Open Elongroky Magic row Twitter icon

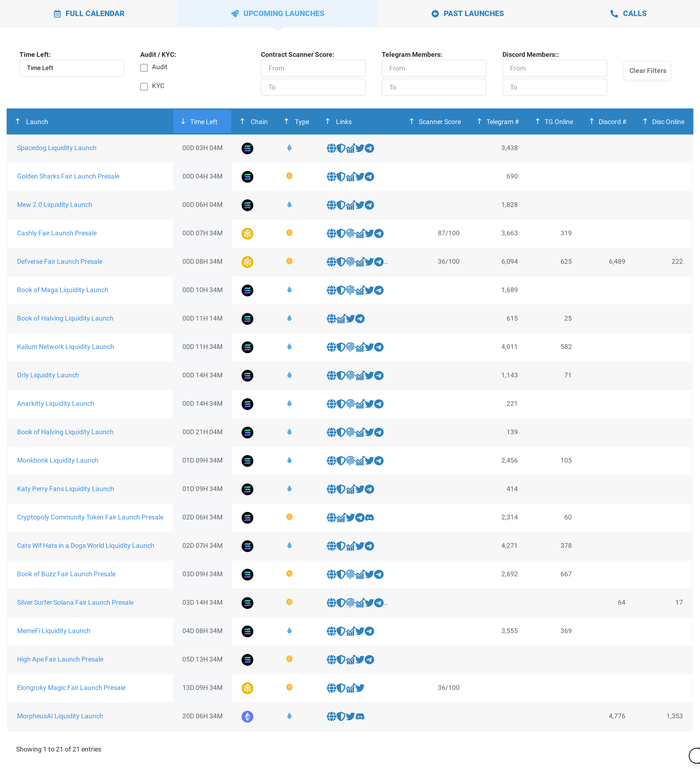(360, 688)
